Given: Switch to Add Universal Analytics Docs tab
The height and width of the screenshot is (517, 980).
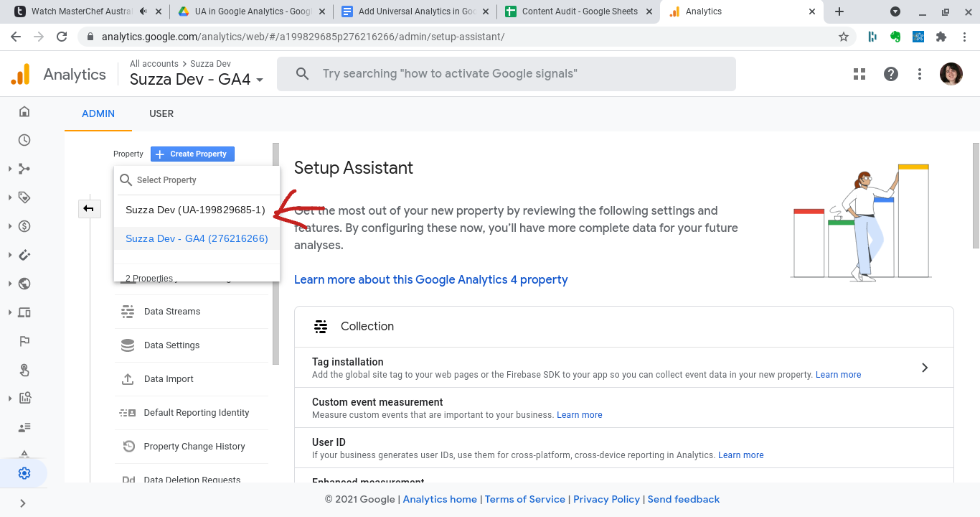Looking at the screenshot, I should pyautogui.click(x=415, y=11).
